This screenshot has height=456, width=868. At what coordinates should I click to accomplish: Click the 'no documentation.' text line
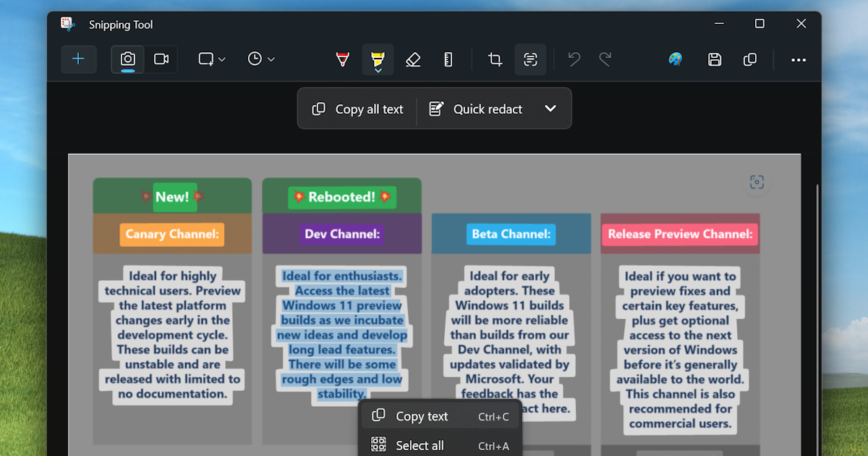172,394
